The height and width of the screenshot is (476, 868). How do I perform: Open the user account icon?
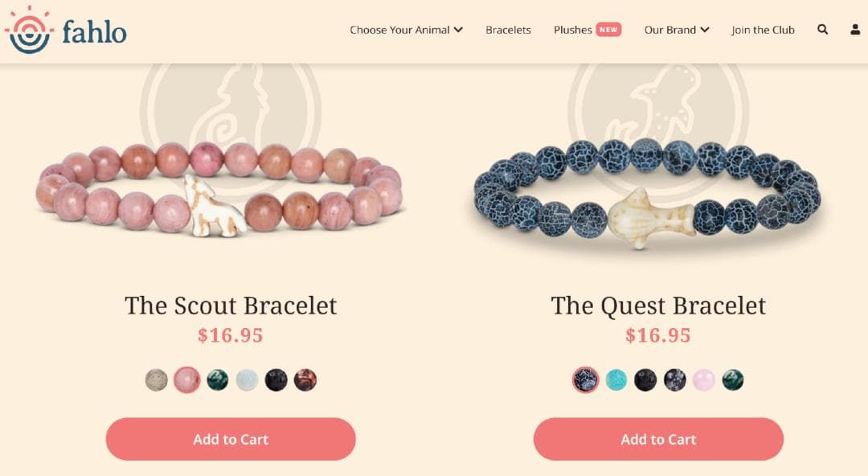855,30
